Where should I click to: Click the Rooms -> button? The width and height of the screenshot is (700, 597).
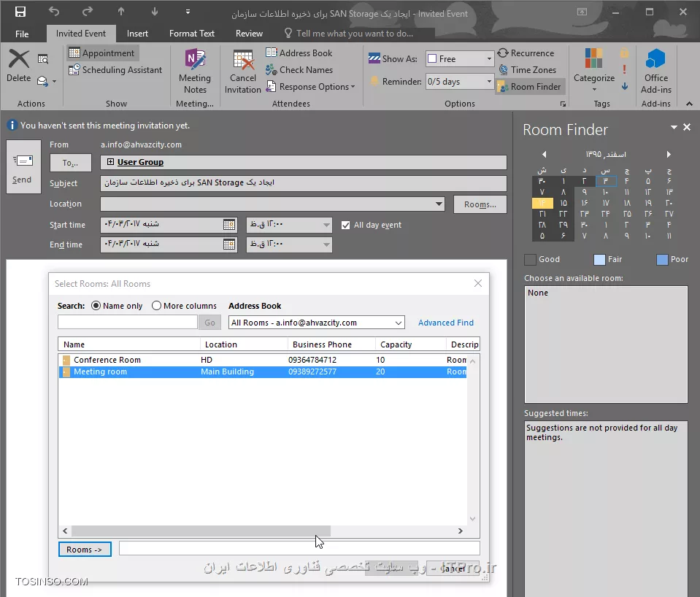[x=85, y=550]
